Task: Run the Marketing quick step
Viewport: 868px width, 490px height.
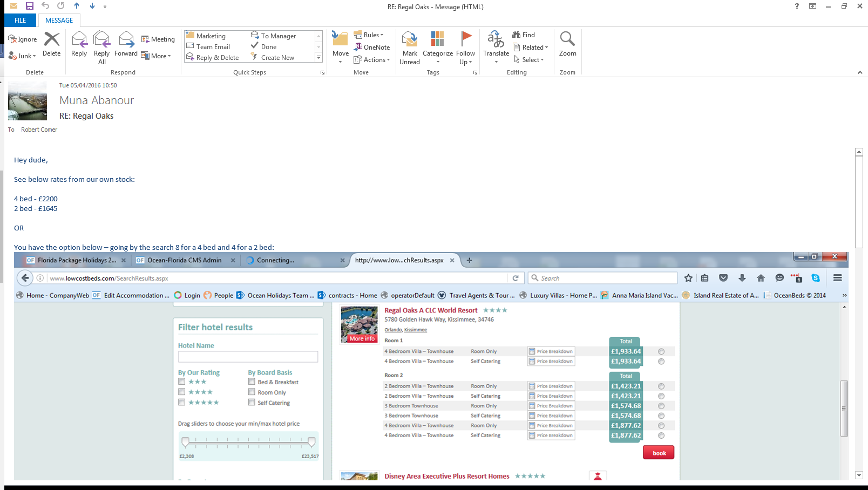Action: (206, 36)
